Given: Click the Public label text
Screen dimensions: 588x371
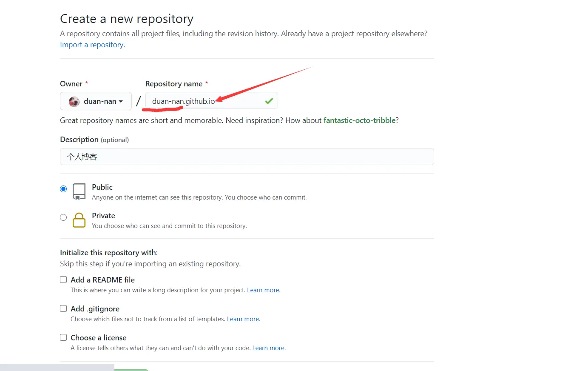Looking at the screenshot, I should [x=102, y=187].
